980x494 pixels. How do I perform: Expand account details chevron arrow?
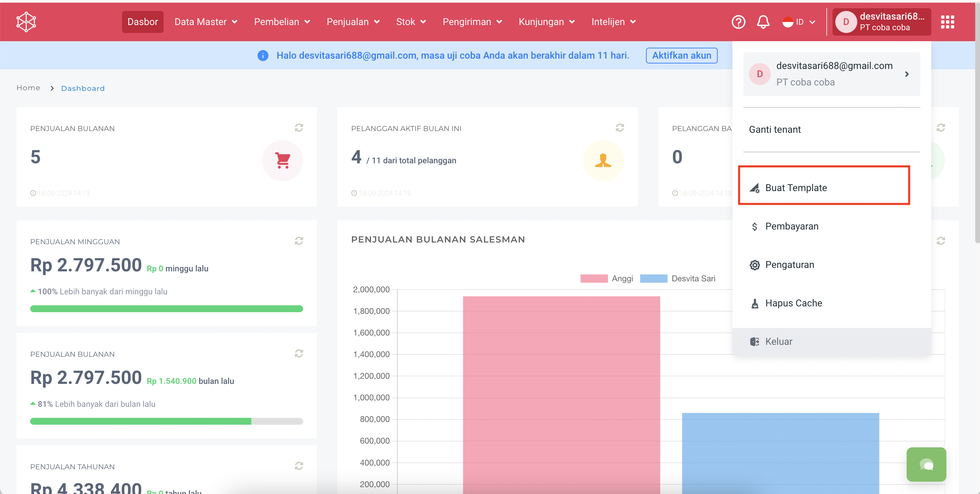click(x=907, y=74)
